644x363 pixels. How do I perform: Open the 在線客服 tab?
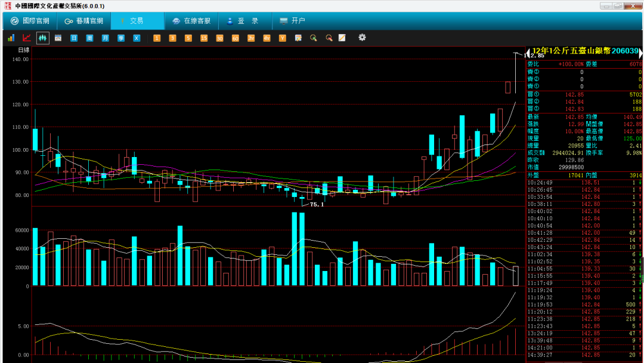(191, 21)
